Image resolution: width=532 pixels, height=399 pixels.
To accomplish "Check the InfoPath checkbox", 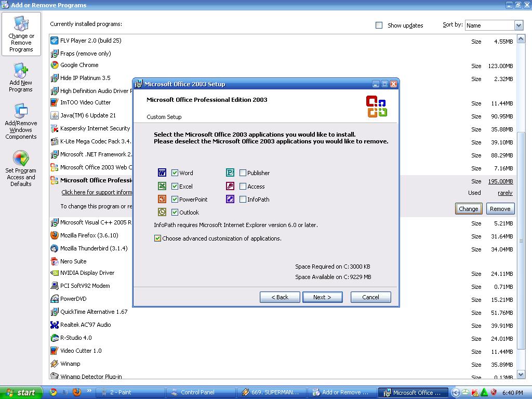I will click(243, 199).
